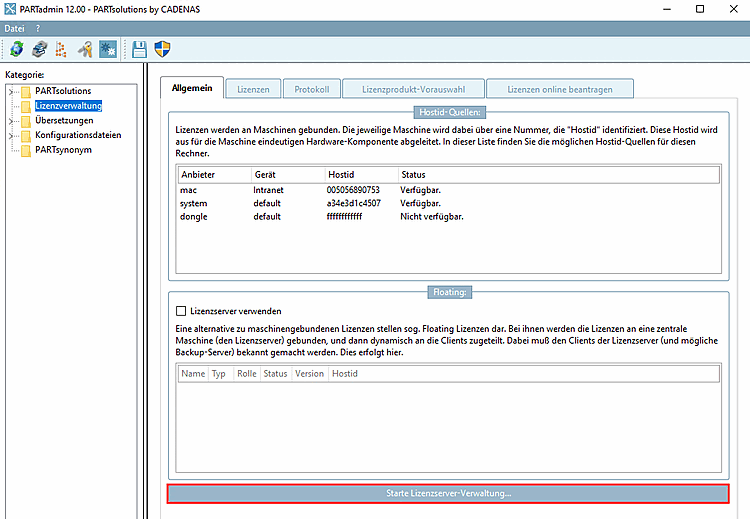Open the question mark help menu

(x=38, y=28)
